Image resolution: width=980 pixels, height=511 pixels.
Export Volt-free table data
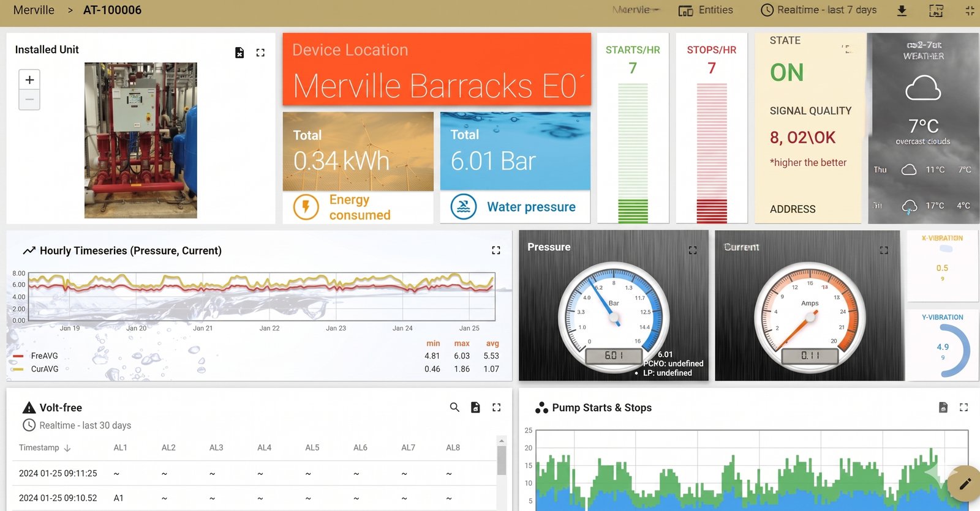475,407
